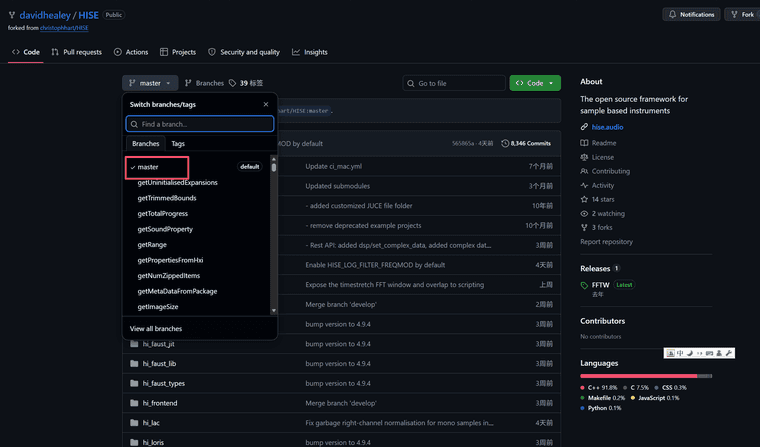Click View all branches

pyautogui.click(x=156, y=328)
